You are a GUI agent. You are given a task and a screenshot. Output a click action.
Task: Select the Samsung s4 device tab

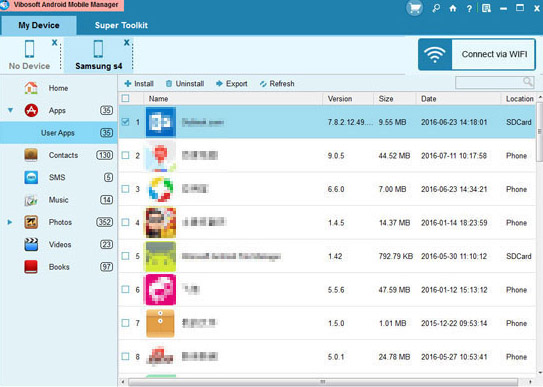(x=98, y=55)
